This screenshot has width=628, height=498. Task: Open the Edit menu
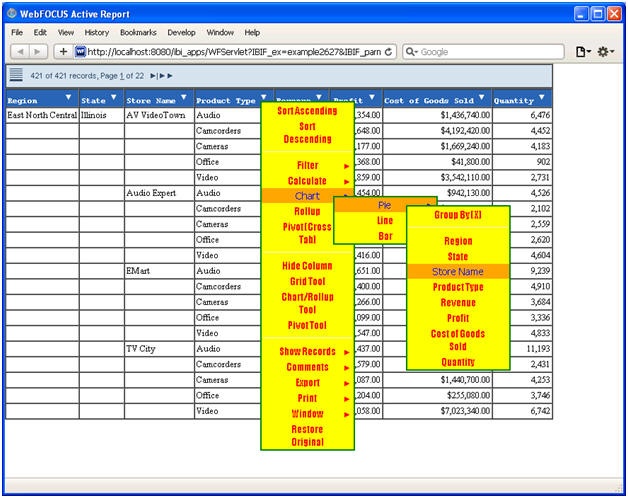pos(40,32)
